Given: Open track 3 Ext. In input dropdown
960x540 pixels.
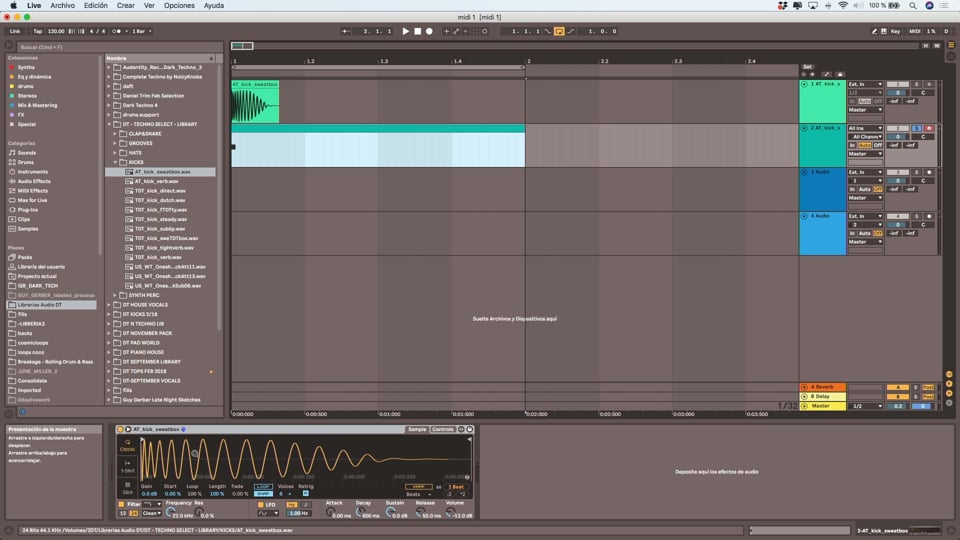Looking at the screenshot, I should point(865,172).
